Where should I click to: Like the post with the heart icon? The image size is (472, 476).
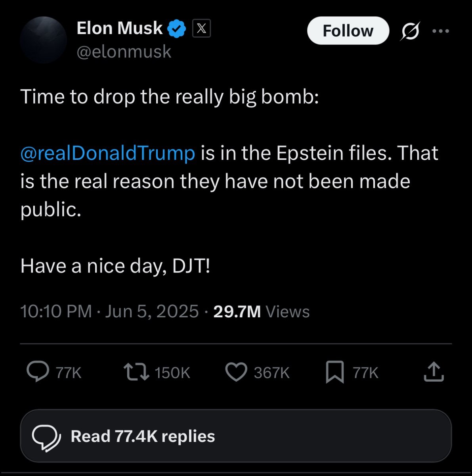[x=236, y=372]
